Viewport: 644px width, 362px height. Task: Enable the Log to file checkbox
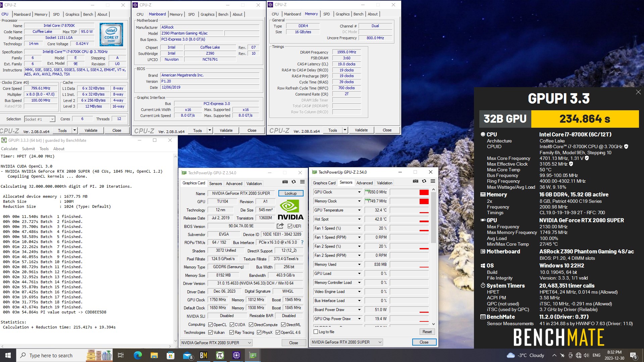point(316,332)
